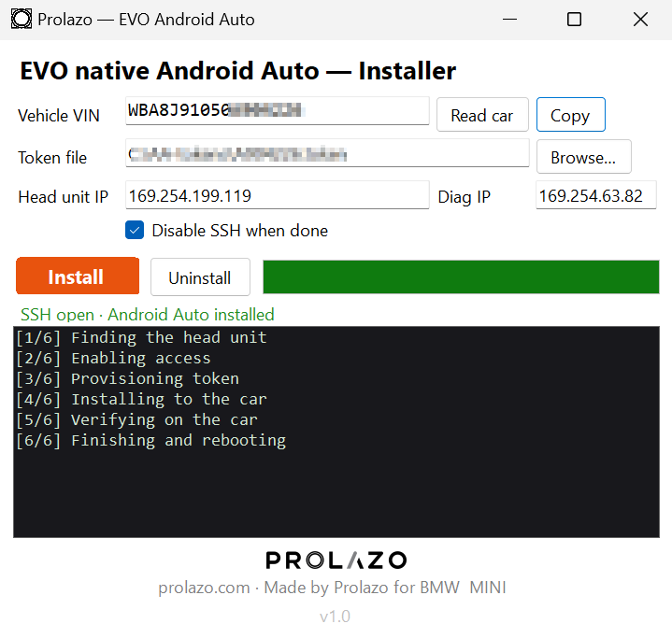The image size is (672, 638).
Task: Focus the Vehicle VIN input field
Action: click(x=278, y=110)
